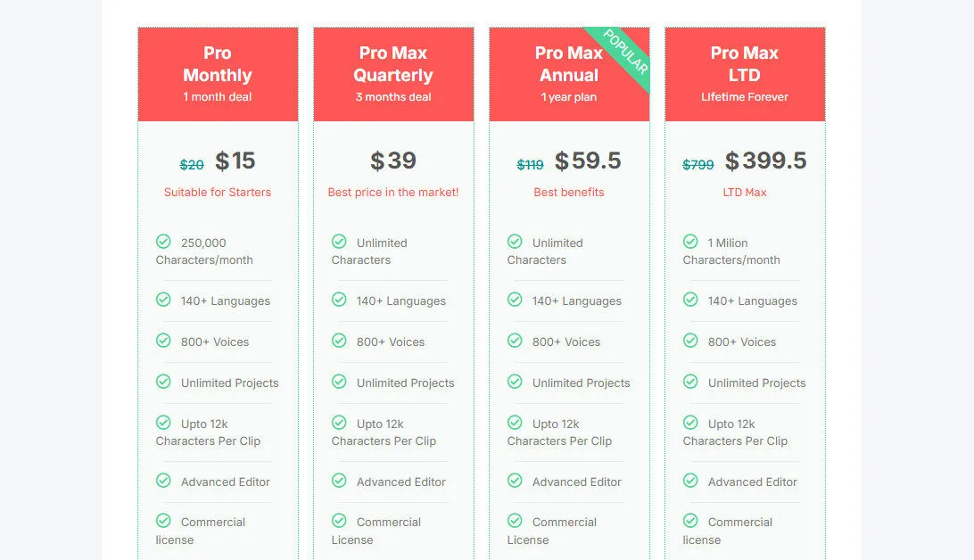Select the 800+ Voices check icon under Pro Max Quarterly

pos(340,341)
